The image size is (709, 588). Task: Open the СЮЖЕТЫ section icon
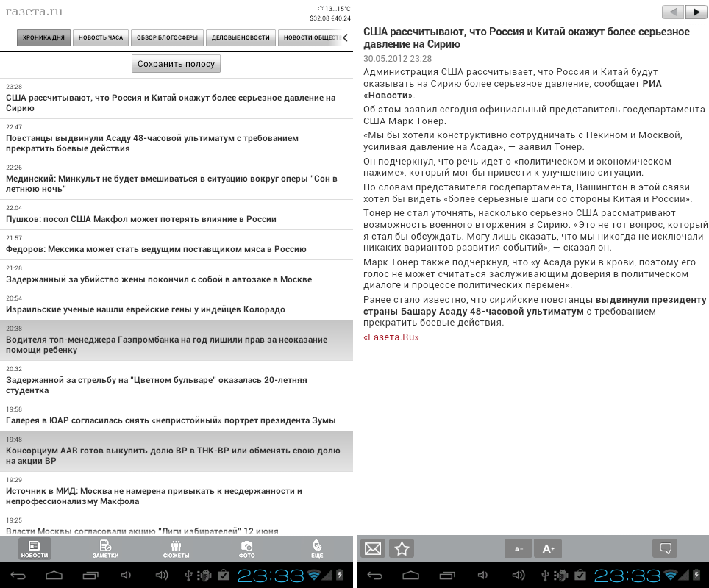(x=176, y=548)
